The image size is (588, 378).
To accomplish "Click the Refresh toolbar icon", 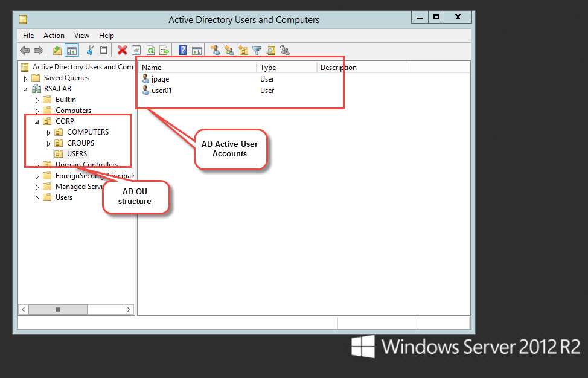I will [150, 51].
